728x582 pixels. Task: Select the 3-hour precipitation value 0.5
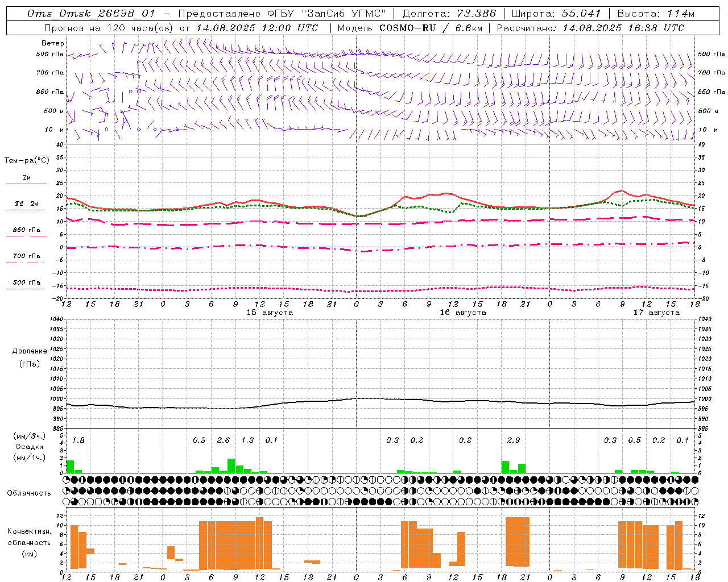(634, 440)
